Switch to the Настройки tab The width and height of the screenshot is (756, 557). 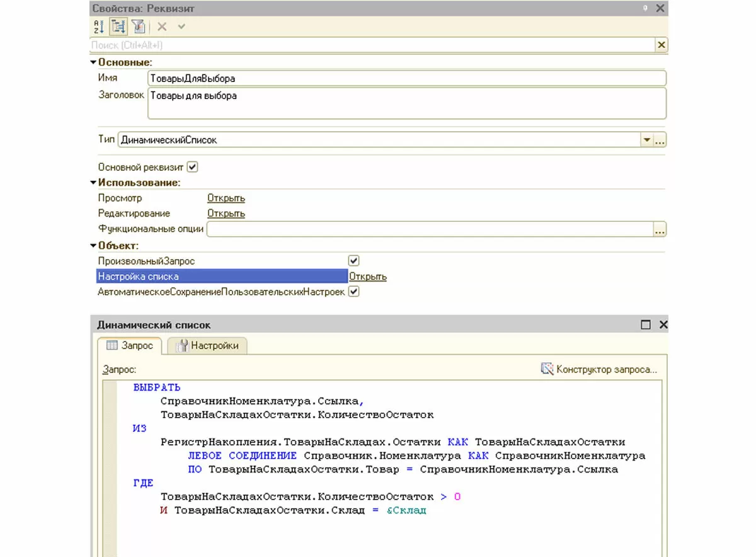point(207,346)
